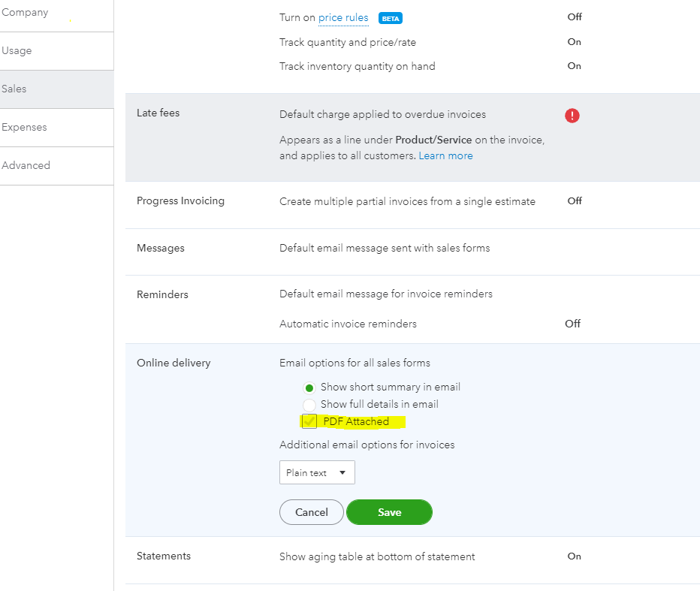
Task: Toggle the PDF Attached checkbox
Action: click(309, 421)
